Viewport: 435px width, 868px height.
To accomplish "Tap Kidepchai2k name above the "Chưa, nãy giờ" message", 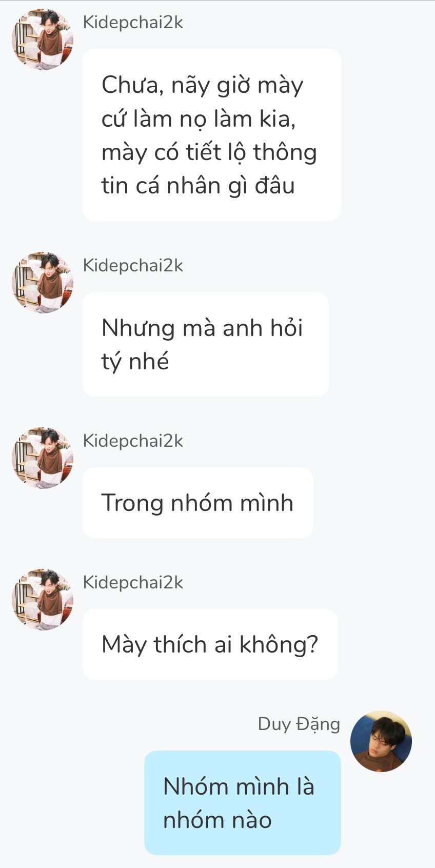I will tap(133, 23).
